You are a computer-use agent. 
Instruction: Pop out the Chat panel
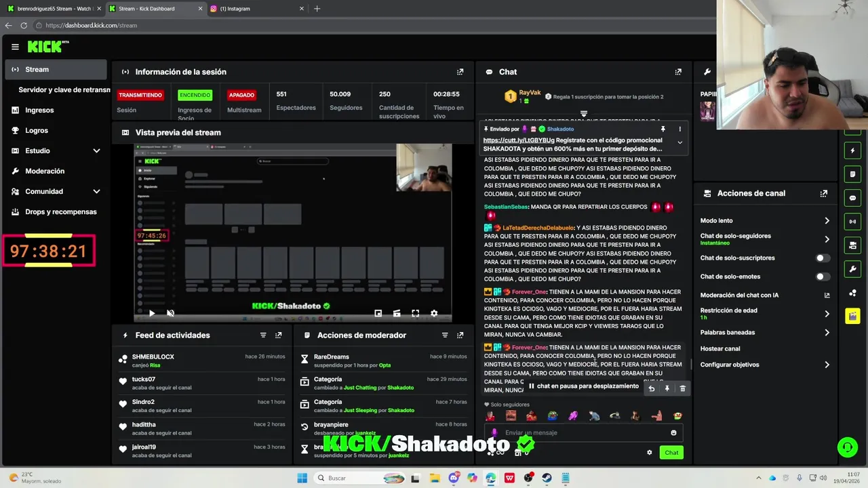coord(678,72)
